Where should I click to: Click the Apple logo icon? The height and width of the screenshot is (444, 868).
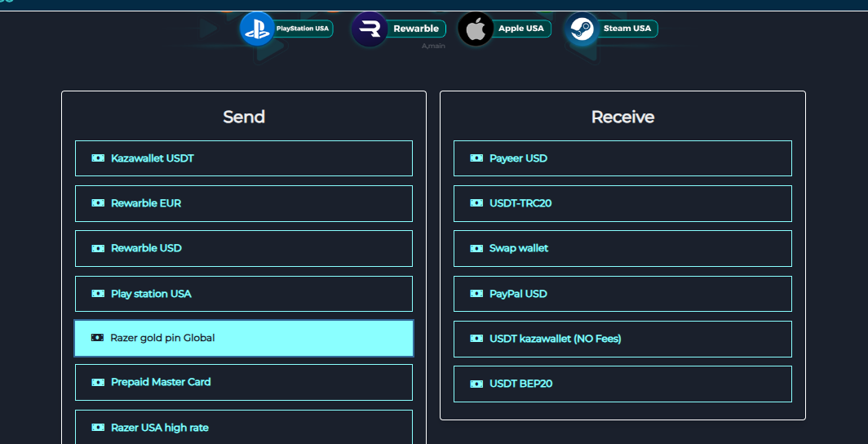(476, 29)
